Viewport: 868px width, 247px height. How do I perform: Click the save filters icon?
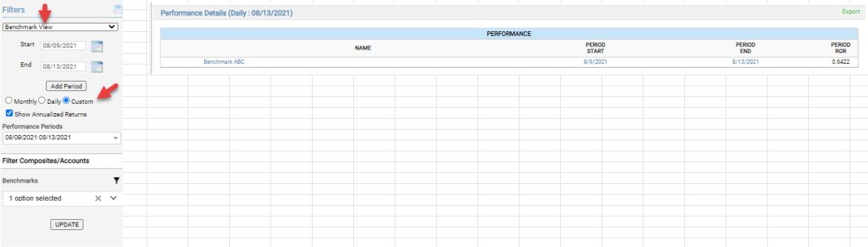[118, 9]
